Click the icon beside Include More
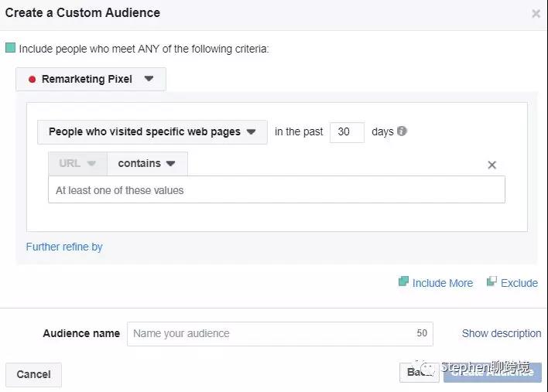 (403, 282)
